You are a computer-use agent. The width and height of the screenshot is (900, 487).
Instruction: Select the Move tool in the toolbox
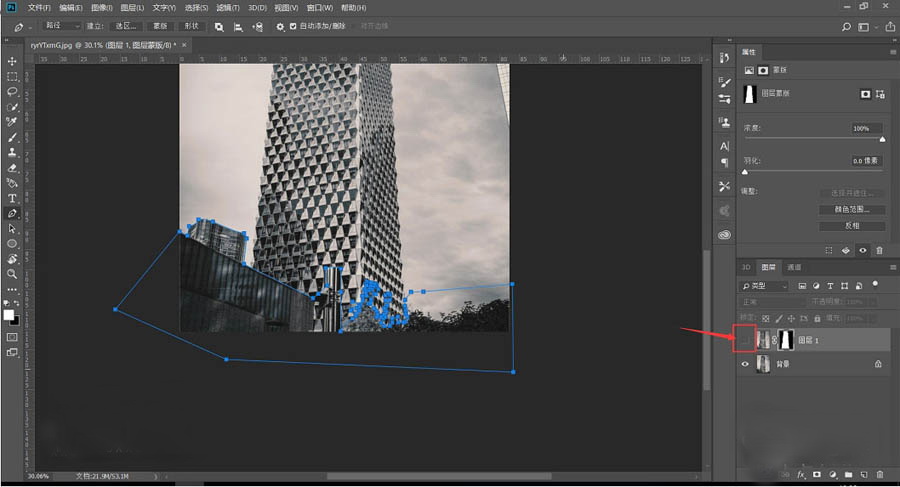tap(12, 61)
